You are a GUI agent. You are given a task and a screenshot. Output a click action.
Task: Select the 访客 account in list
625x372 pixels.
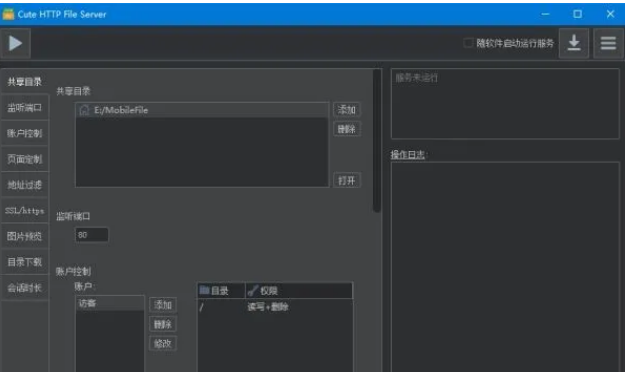pos(110,303)
